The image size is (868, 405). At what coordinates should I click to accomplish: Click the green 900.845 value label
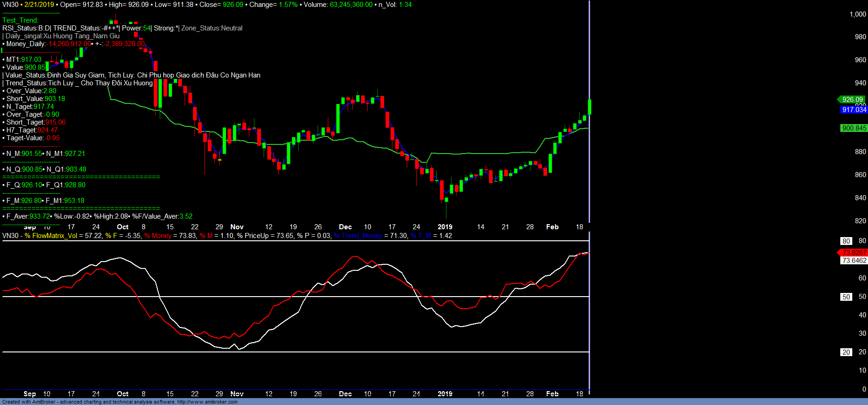tap(854, 128)
